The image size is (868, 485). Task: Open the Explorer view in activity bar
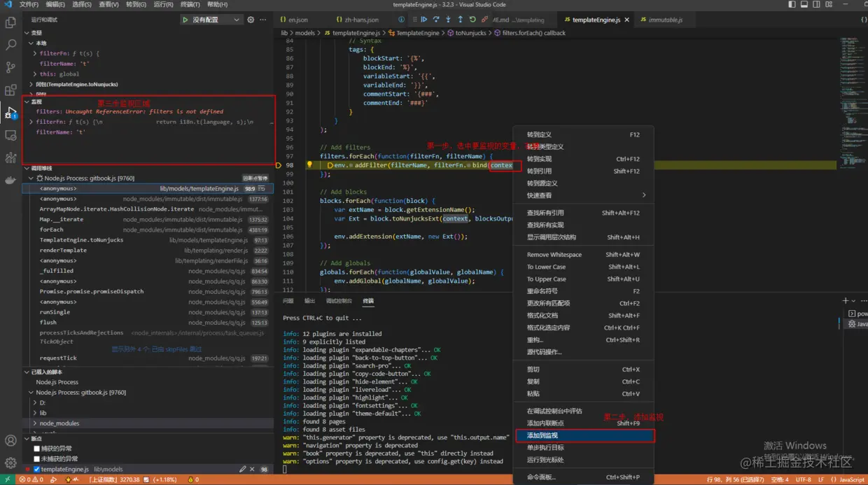pyautogui.click(x=10, y=22)
